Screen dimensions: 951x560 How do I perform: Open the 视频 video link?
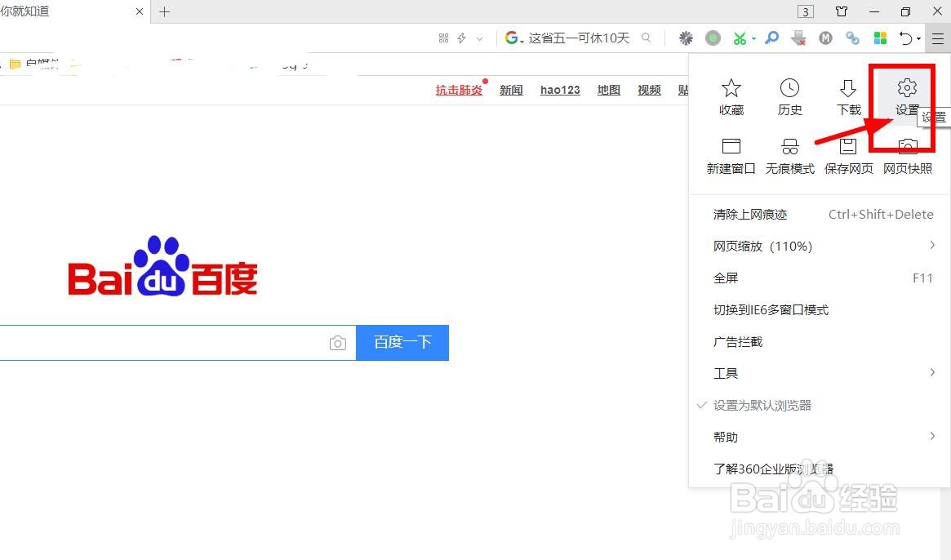coord(649,90)
